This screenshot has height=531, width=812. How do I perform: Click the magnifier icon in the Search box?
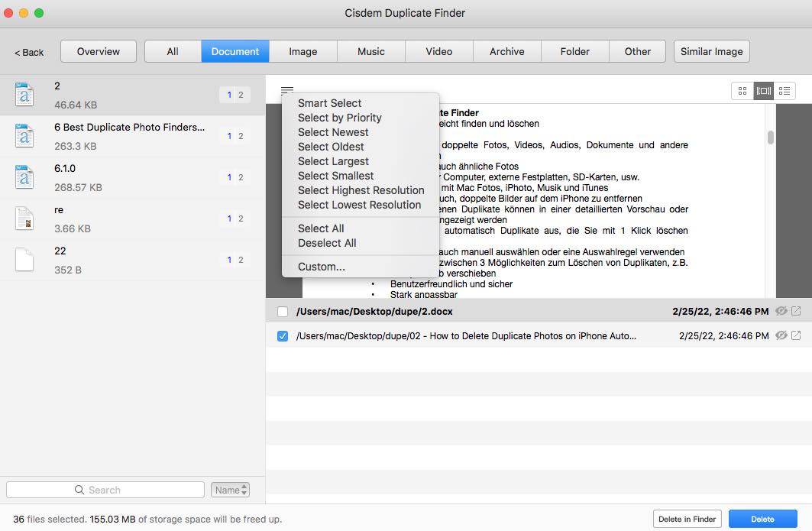coord(79,490)
